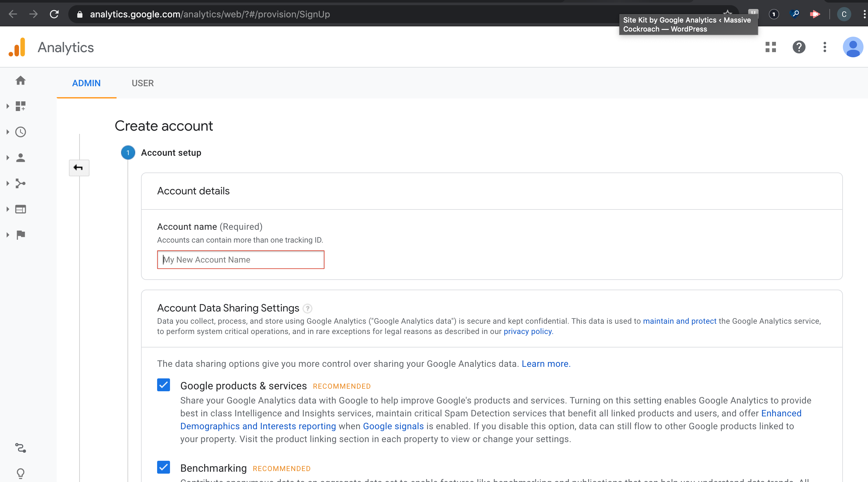This screenshot has height=482, width=868.
Task: Open the Acquisition reports icon
Action: (x=21, y=183)
